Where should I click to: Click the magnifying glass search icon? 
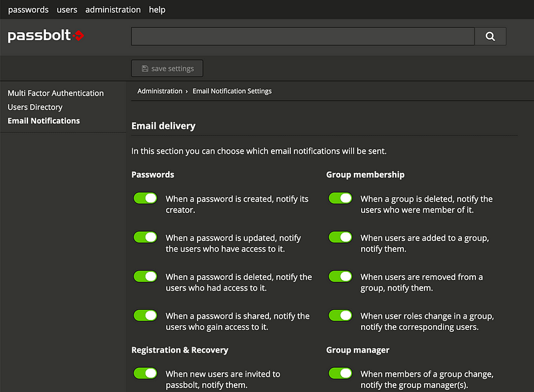(490, 37)
